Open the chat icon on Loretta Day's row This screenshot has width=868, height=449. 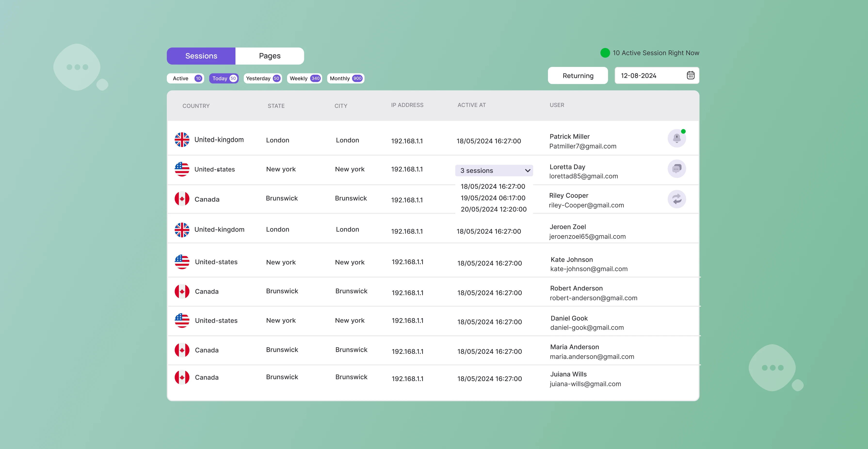tap(677, 169)
